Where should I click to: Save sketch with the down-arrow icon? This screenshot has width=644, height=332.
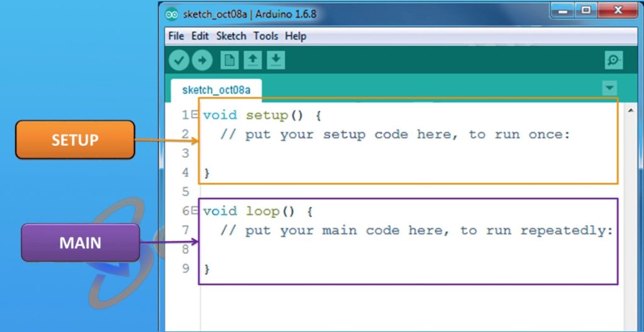pos(276,61)
